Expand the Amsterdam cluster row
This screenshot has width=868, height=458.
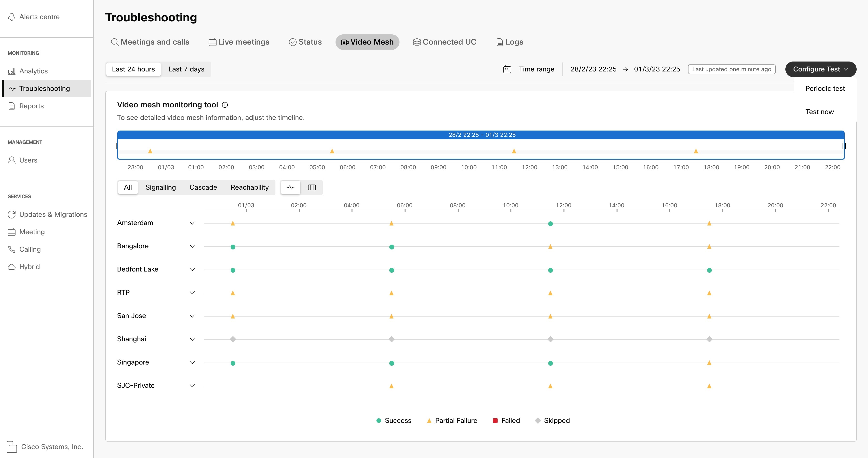tap(192, 223)
